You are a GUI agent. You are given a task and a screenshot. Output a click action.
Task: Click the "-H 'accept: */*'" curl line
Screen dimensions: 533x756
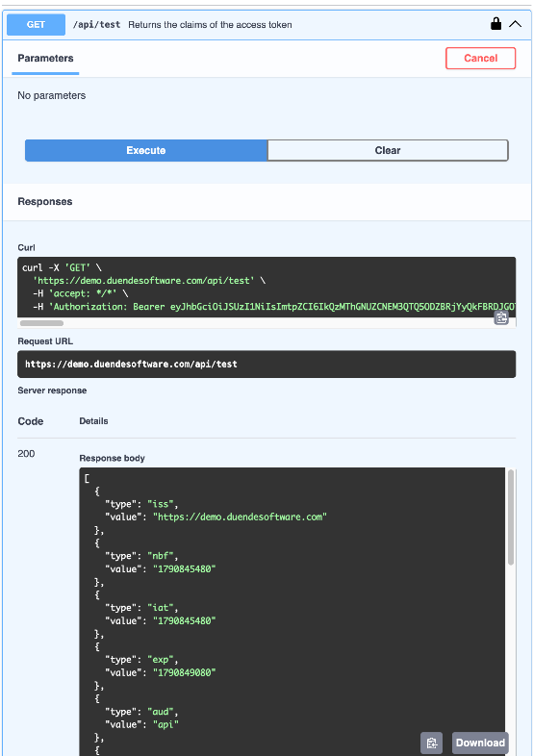(80, 293)
